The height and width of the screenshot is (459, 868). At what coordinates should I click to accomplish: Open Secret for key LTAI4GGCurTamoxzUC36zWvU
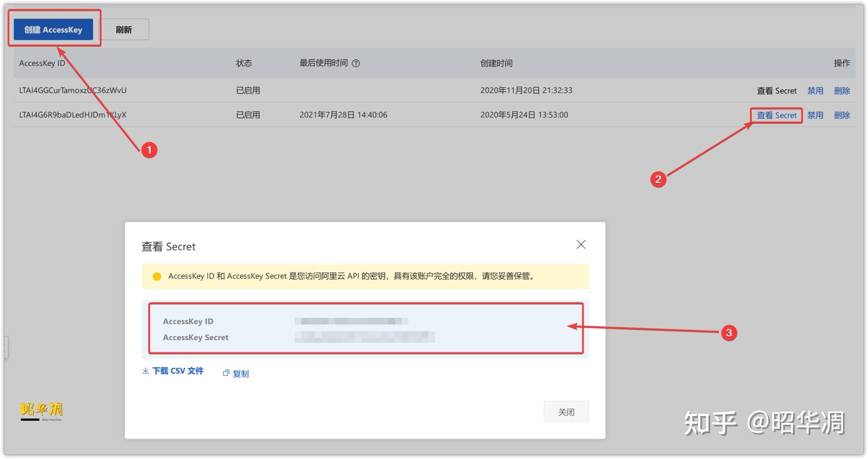[776, 90]
